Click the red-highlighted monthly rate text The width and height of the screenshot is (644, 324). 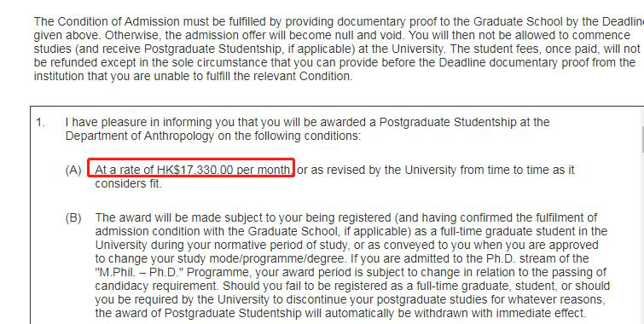tap(191, 169)
